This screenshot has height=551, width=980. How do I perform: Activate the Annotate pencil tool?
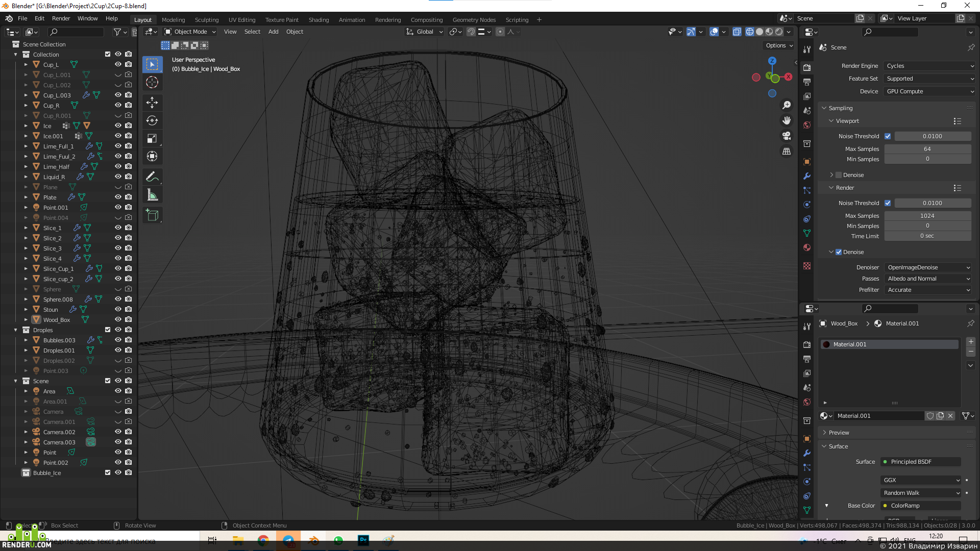coord(152,177)
